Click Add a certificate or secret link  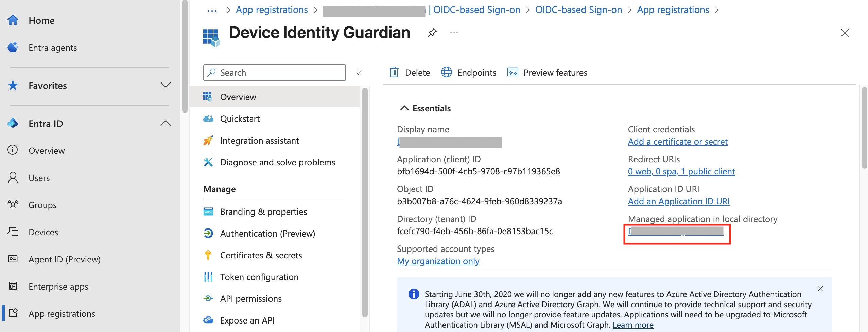pos(677,142)
